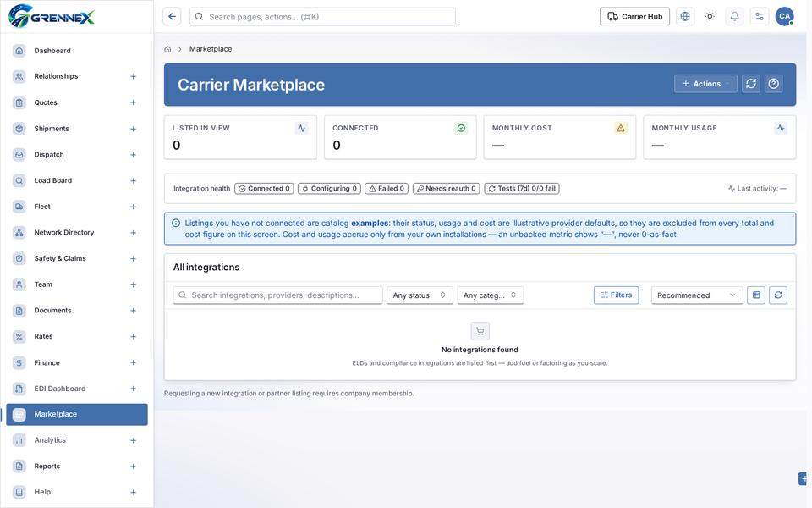Open Analytics in sidebar
Image resolution: width=812 pixels, height=508 pixels.
point(77,440)
